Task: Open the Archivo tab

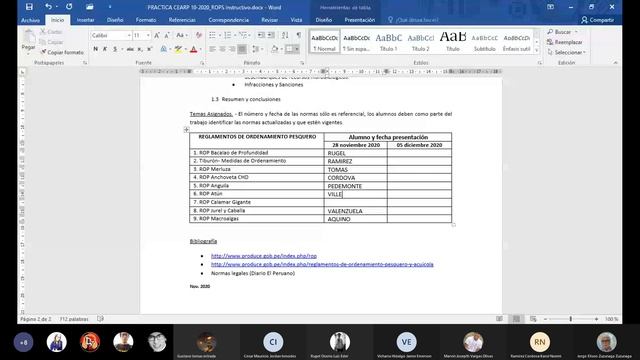Action: click(x=31, y=20)
